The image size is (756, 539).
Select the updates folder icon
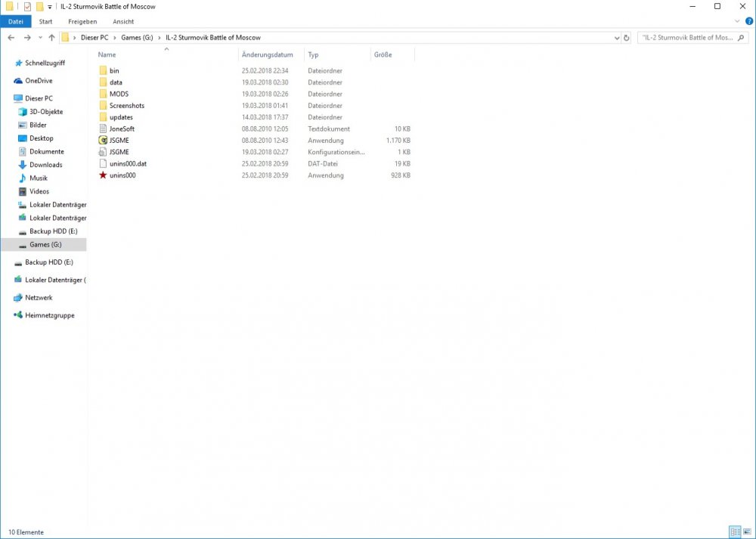(x=103, y=116)
